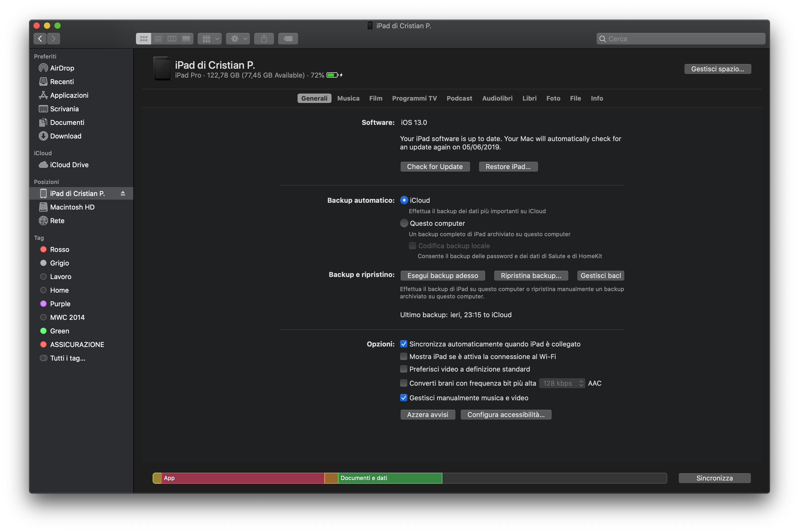Open Macintosh HD in the sidebar
The width and height of the screenshot is (799, 532).
point(82,207)
